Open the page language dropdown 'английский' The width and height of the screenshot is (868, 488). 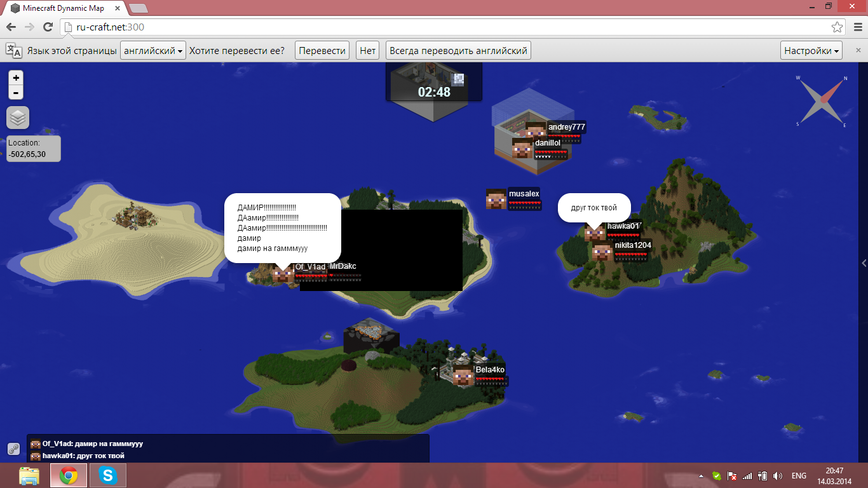point(153,51)
